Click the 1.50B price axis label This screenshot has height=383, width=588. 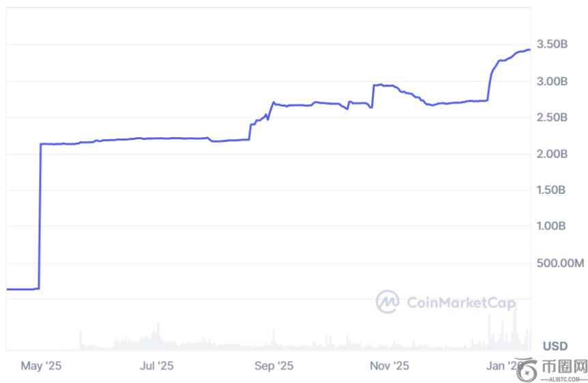[x=553, y=190]
